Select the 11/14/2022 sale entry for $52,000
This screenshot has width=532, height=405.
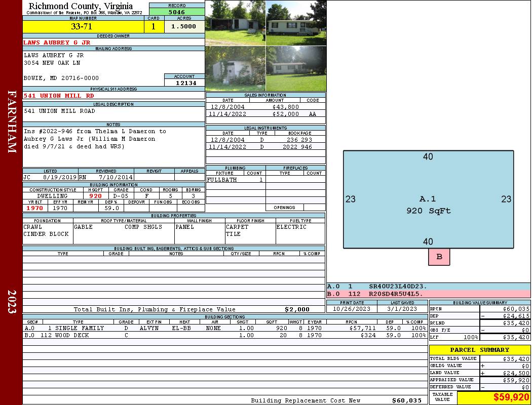point(265,114)
